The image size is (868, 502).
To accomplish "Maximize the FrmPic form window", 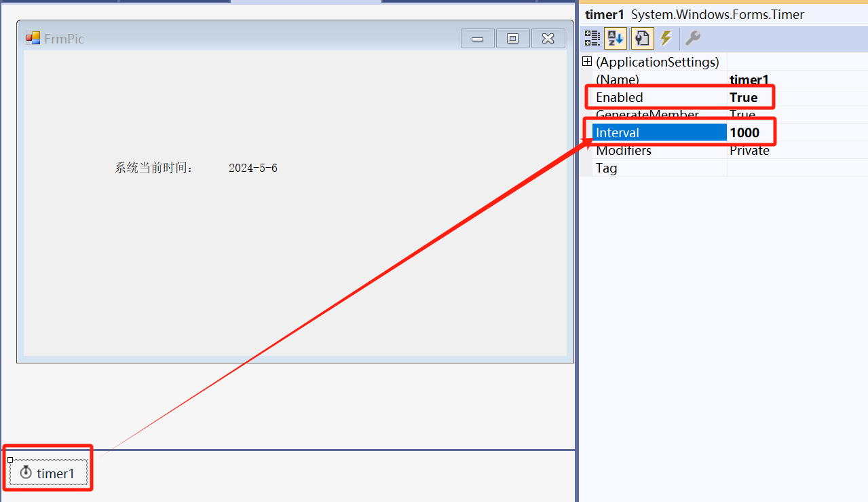I will pos(513,39).
